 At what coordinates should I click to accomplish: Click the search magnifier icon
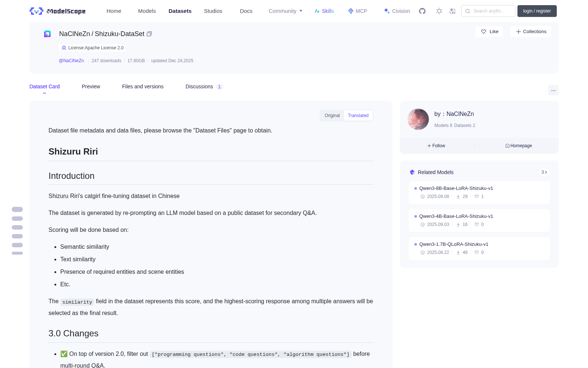coord(467,11)
